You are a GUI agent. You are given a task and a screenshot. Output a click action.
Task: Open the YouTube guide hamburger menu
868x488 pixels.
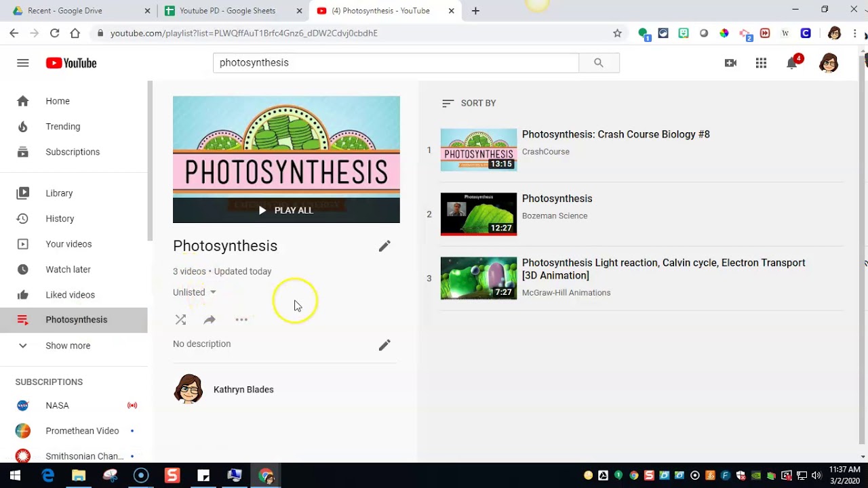click(23, 63)
